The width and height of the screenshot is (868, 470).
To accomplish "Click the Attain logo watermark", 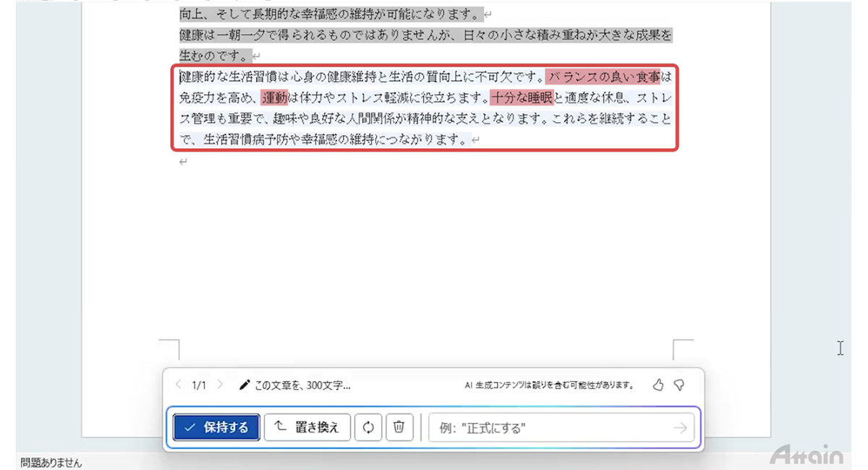I will click(806, 456).
